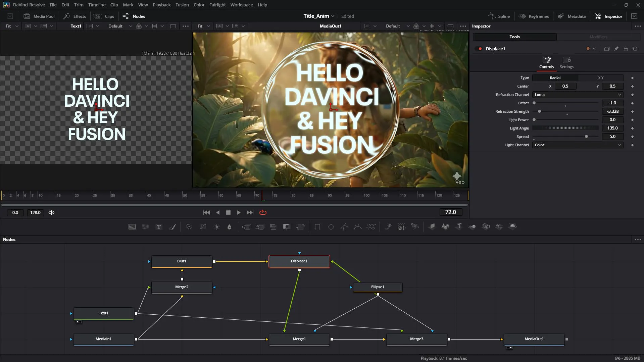Open left viewer Default LUT dropdown
Viewport: 644px width, 362px height.
coord(120,26)
